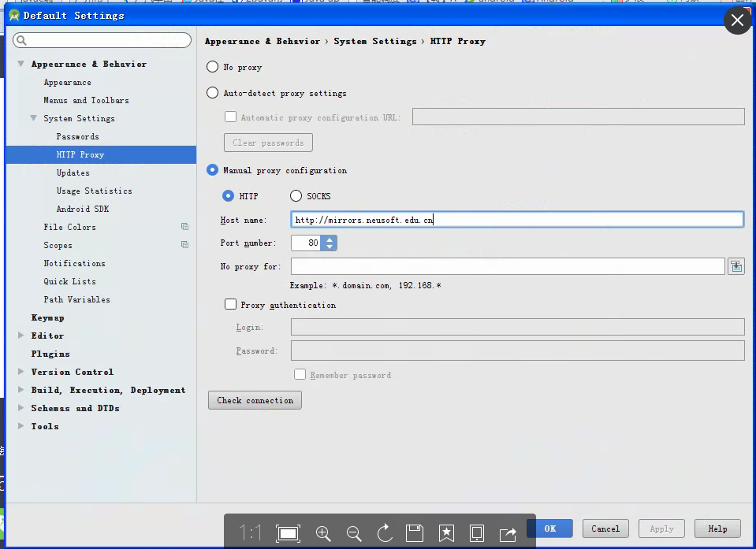Click the 1:1 actual size viewer icon

tap(250, 533)
